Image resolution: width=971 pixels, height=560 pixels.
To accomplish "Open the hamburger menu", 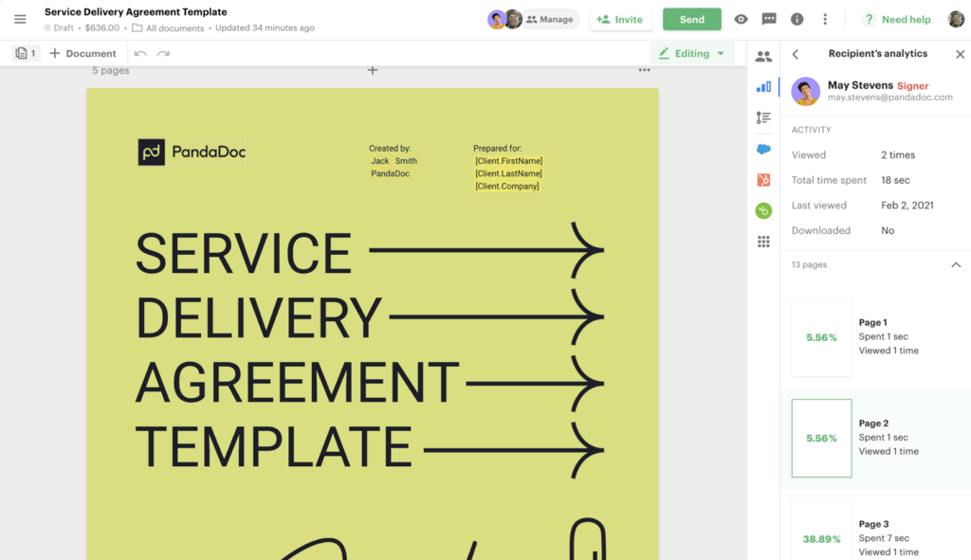I will (19, 19).
